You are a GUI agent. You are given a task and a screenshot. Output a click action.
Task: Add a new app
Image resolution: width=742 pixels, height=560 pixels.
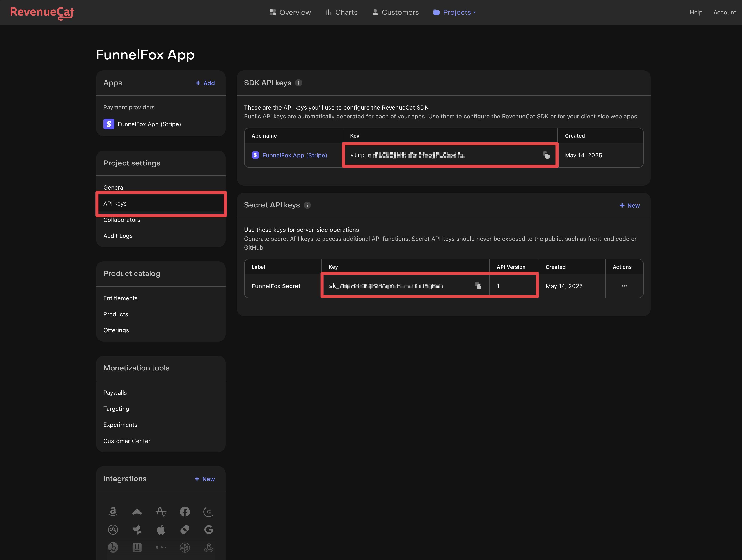205,83
